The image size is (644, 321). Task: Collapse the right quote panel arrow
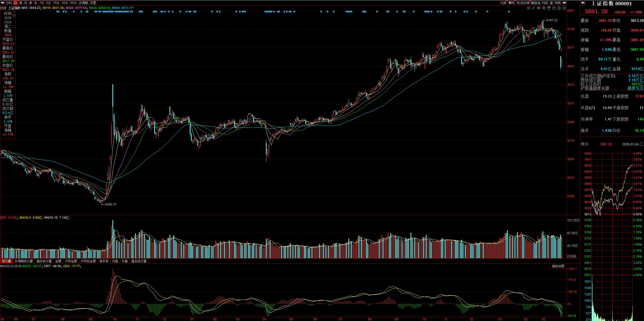coord(583,3)
